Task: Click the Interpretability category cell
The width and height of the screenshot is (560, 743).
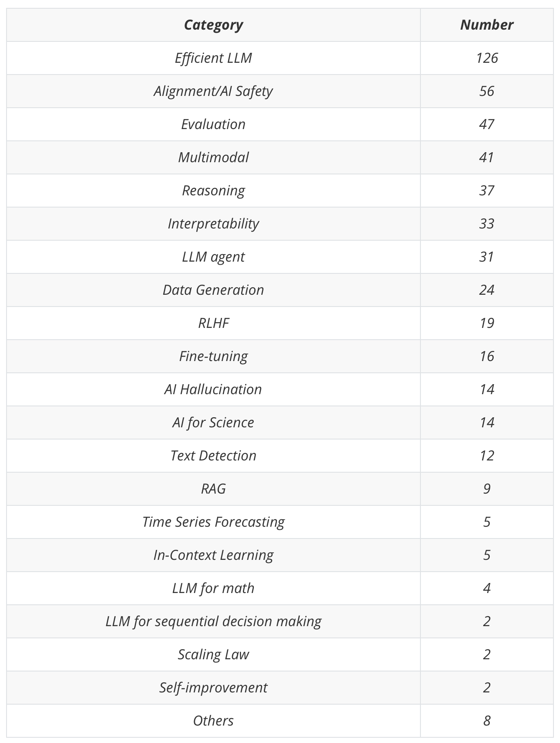Action: [x=213, y=224]
